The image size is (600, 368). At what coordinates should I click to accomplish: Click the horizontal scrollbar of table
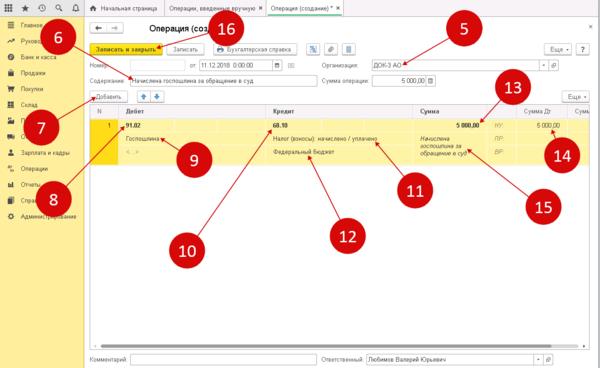(x=326, y=346)
